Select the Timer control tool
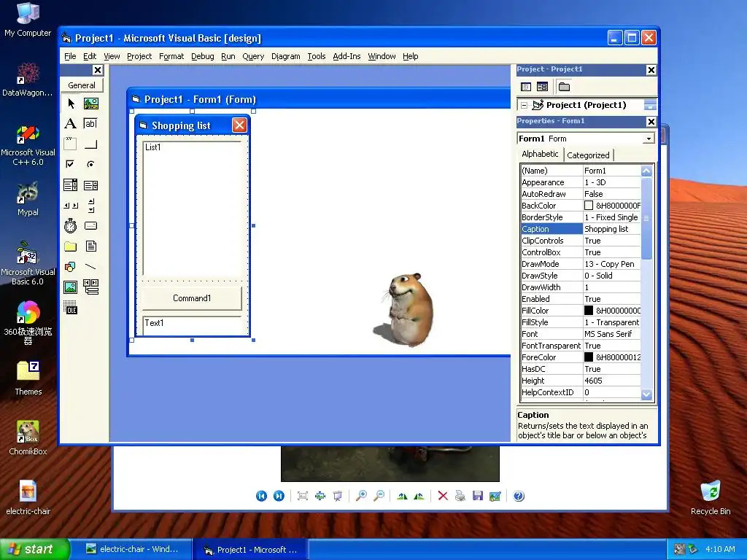Viewport: 747px width, 560px height. coord(71,226)
